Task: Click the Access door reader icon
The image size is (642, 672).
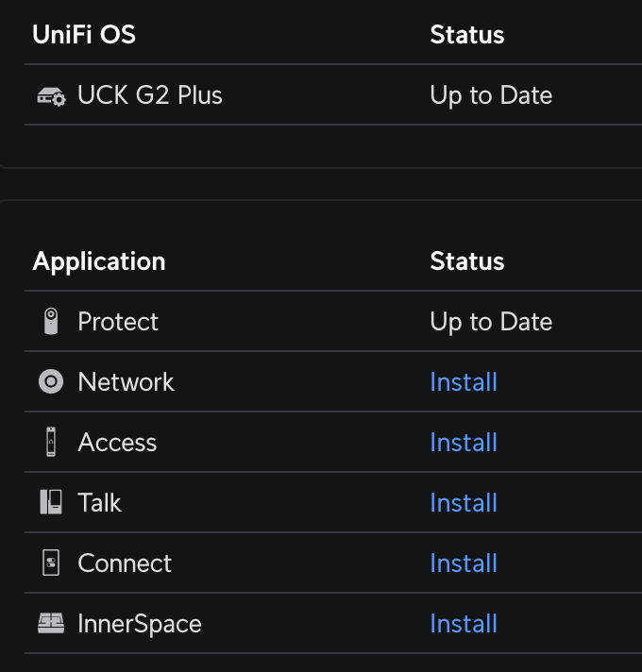Action: (x=51, y=443)
